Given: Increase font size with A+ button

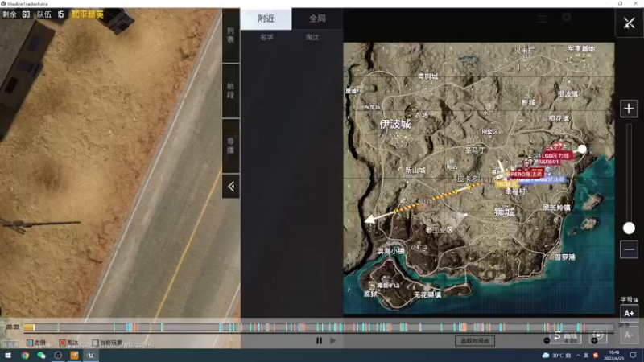Looking at the screenshot, I should [629, 313].
